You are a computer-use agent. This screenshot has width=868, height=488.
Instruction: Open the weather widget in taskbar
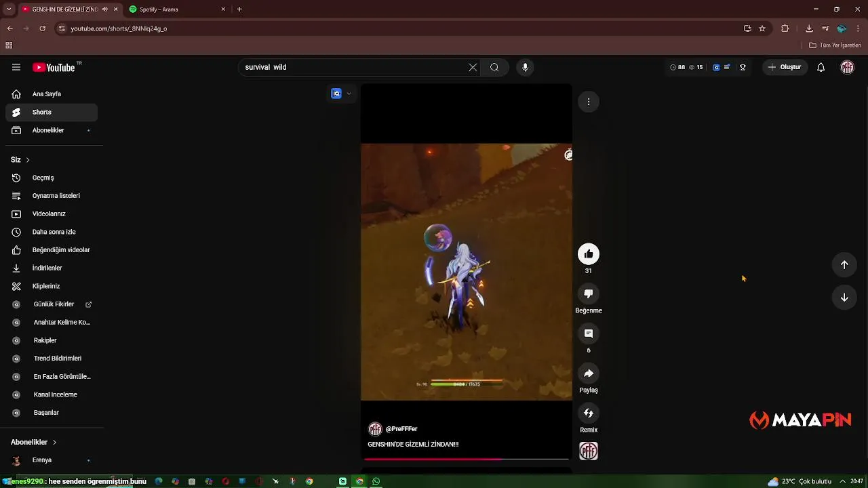tap(800, 481)
